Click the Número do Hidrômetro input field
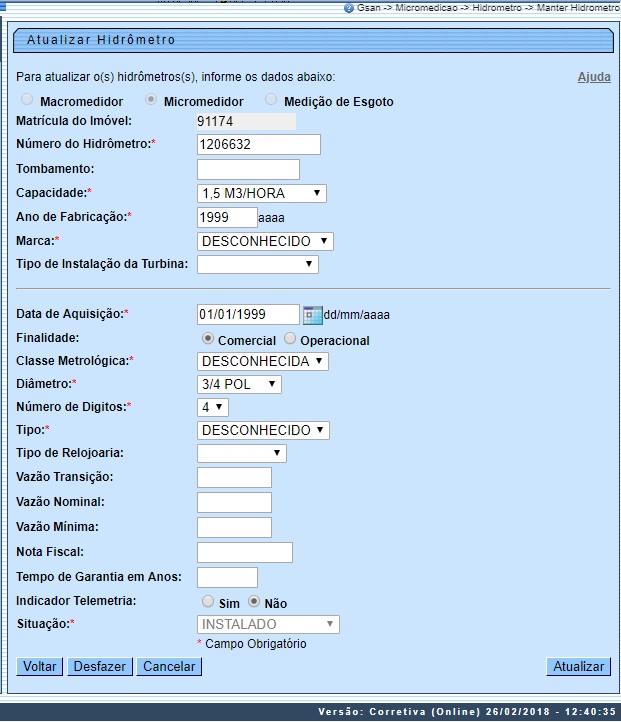 click(x=259, y=145)
